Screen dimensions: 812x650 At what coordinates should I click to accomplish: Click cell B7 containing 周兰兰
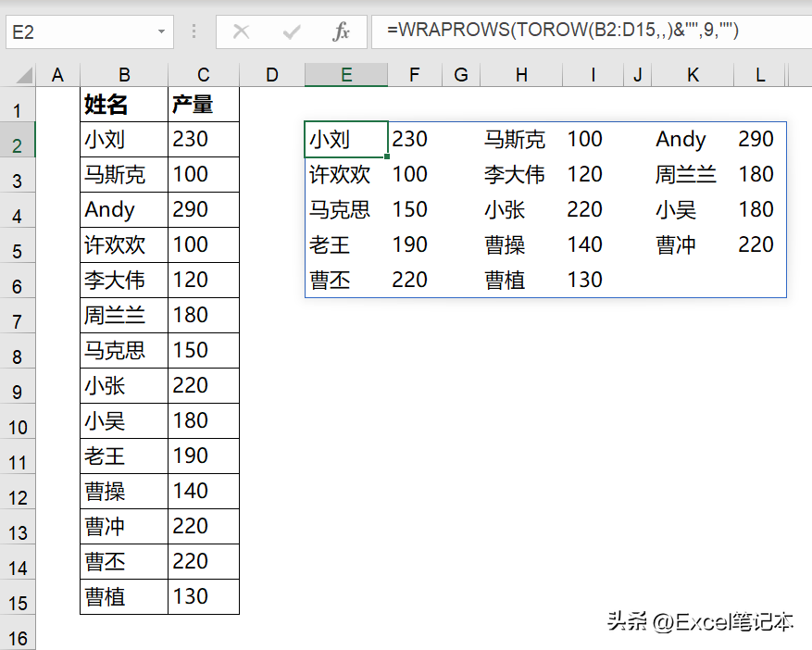coord(124,316)
